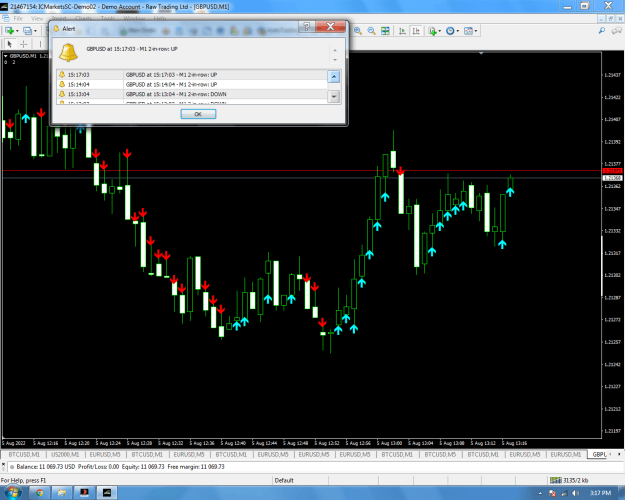Select the 15:17:03 alert row
Viewport: 625px width, 500px height.
pos(192,75)
